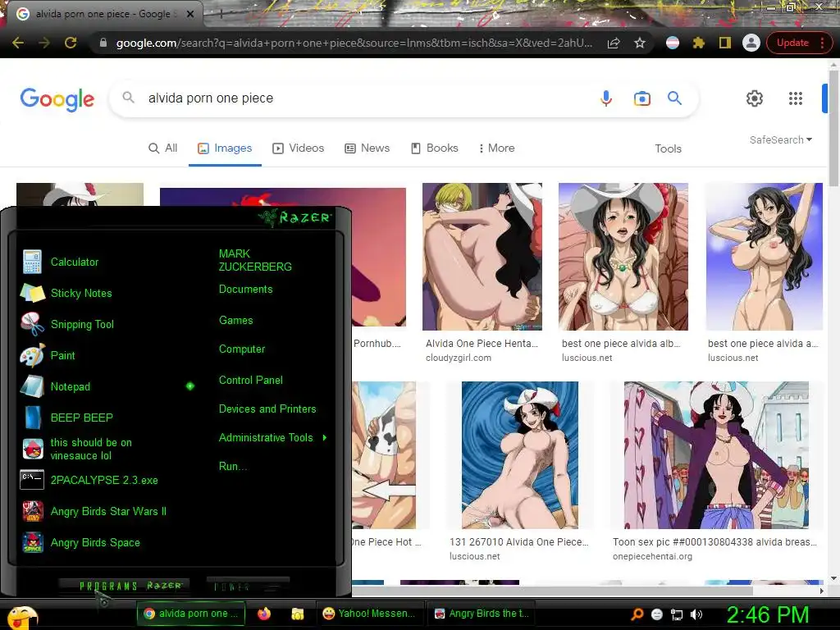The image size is (840, 630).
Task: Click the forward navigation arrow
Action: click(x=44, y=43)
